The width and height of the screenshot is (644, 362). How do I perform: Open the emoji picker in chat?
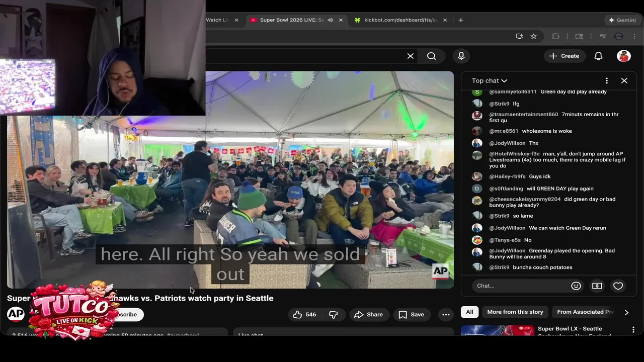576,286
